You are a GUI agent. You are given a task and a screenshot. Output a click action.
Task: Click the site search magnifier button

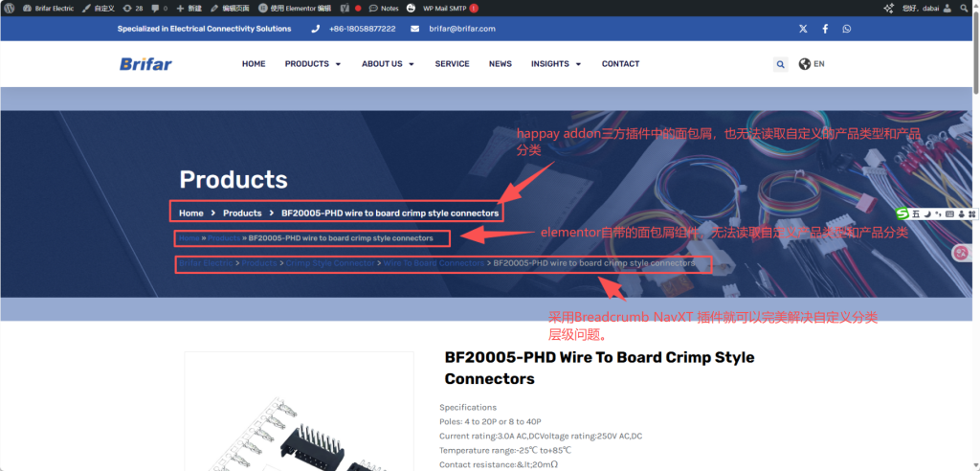pyautogui.click(x=781, y=64)
